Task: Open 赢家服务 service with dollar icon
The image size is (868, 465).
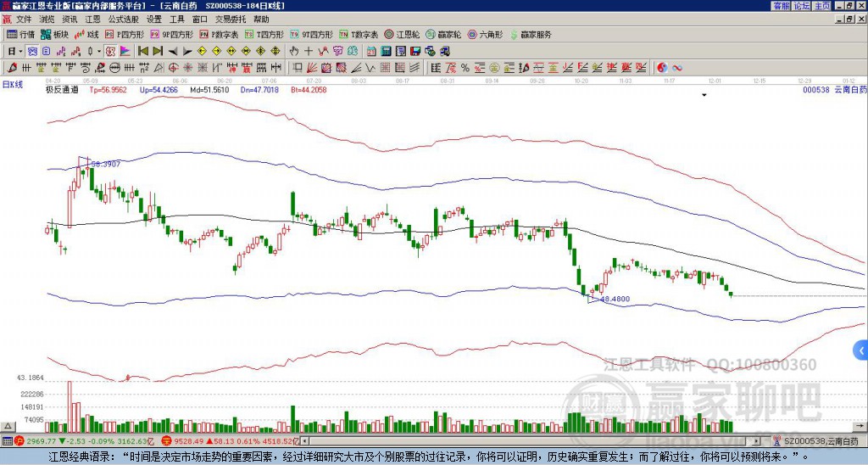Action: (x=531, y=34)
